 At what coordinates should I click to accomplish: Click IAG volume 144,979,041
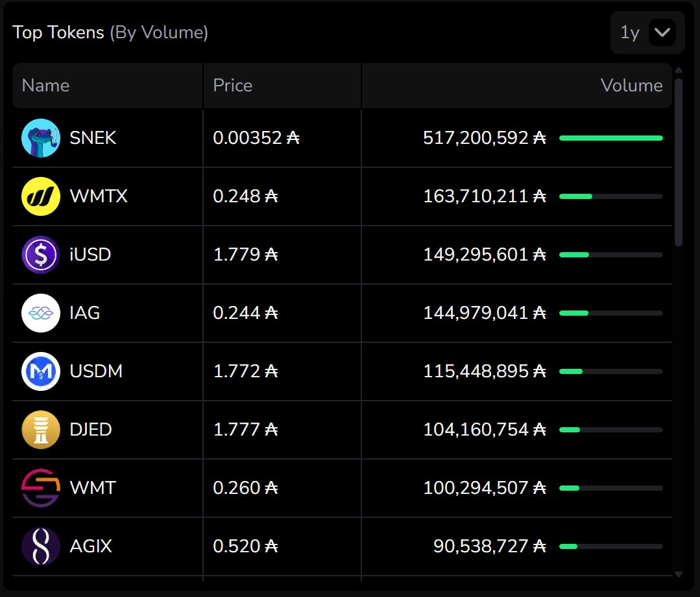click(485, 313)
